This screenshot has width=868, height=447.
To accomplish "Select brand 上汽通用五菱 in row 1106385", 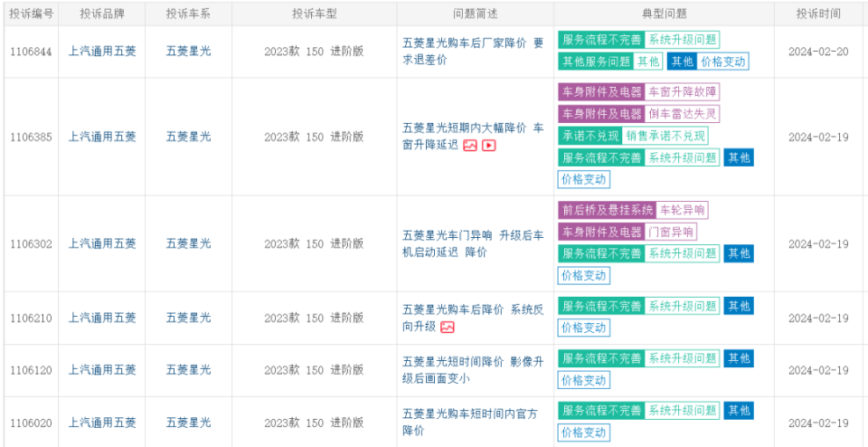I will click(102, 137).
